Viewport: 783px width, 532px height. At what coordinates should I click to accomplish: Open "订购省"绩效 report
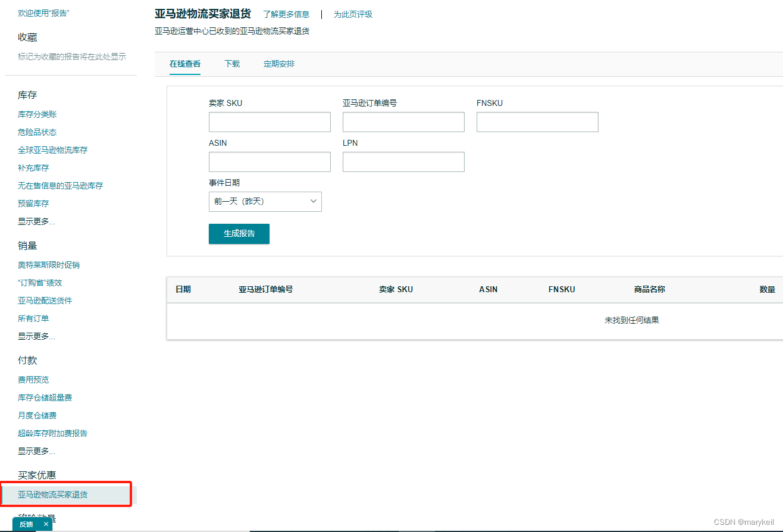coord(40,283)
